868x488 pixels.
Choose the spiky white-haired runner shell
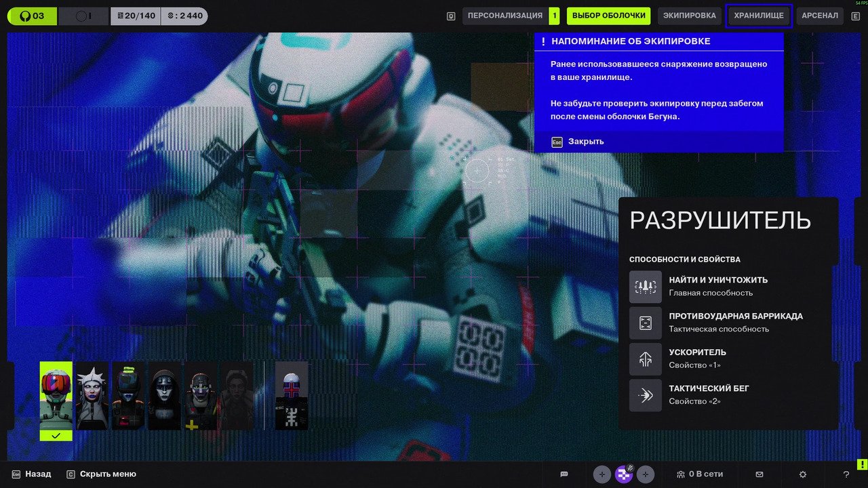[x=92, y=396]
